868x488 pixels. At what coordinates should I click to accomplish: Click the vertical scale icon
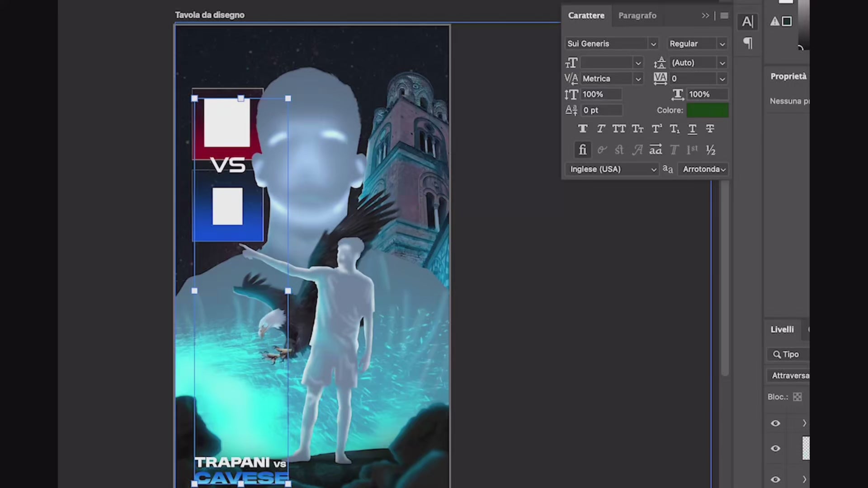point(571,94)
